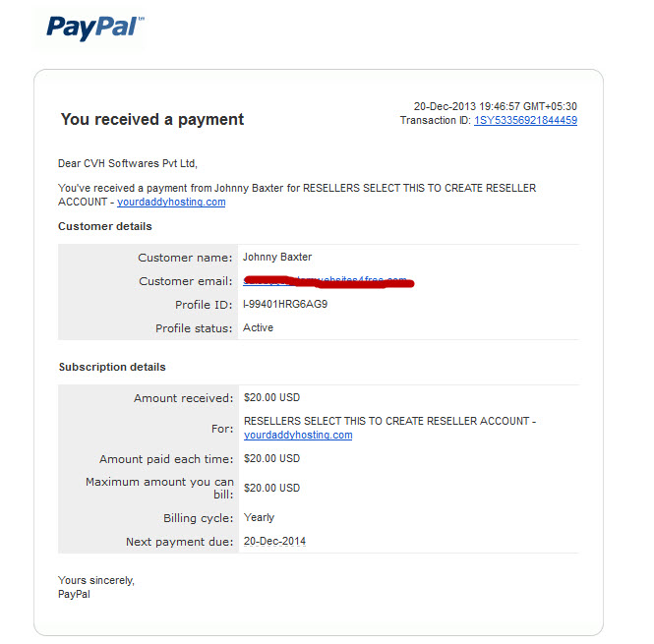The width and height of the screenshot is (654, 644).
Task: Click the Active profile status value
Action: point(259,327)
